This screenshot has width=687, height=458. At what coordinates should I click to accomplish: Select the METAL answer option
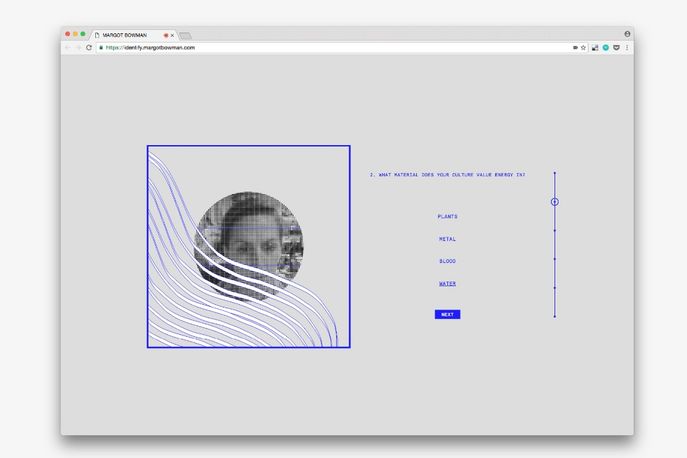point(447,239)
